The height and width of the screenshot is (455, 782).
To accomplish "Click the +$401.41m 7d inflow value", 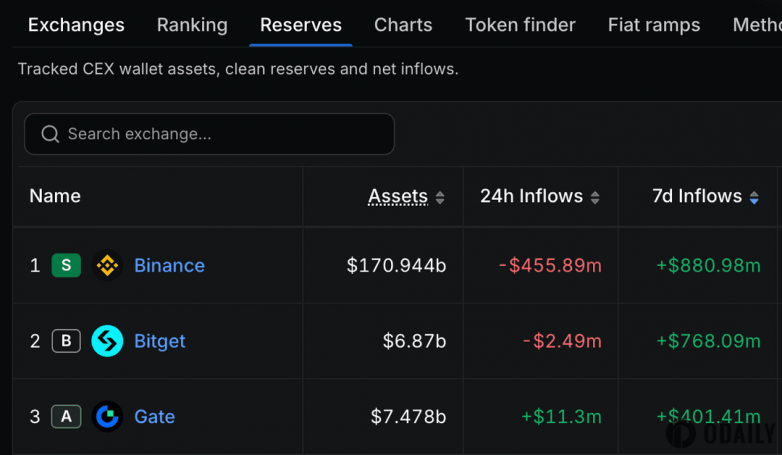I will pyautogui.click(x=709, y=417).
